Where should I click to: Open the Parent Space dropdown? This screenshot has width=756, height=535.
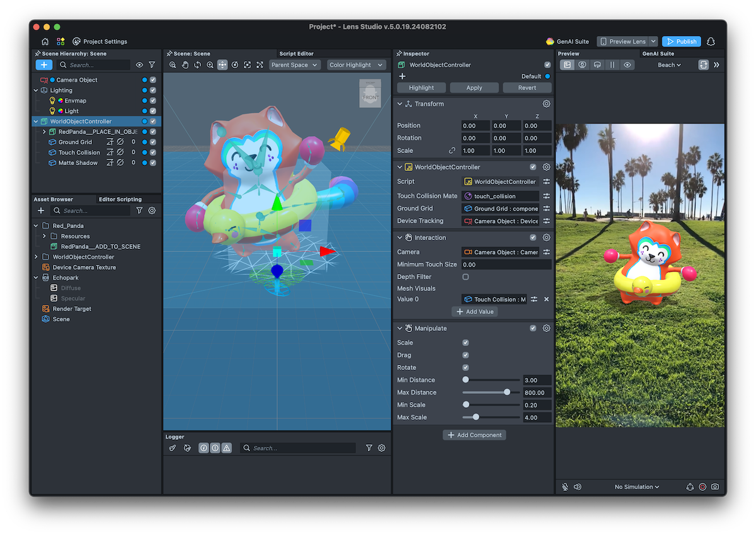pos(295,65)
